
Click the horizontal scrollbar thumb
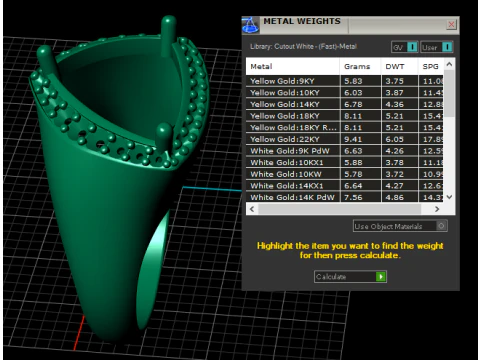(x=339, y=209)
